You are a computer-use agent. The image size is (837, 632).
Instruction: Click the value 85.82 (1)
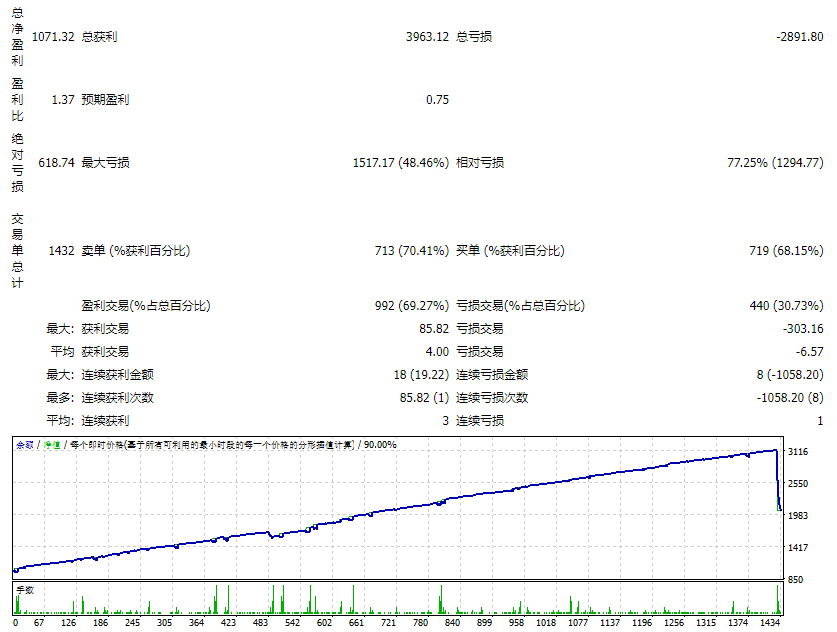[x=424, y=398]
